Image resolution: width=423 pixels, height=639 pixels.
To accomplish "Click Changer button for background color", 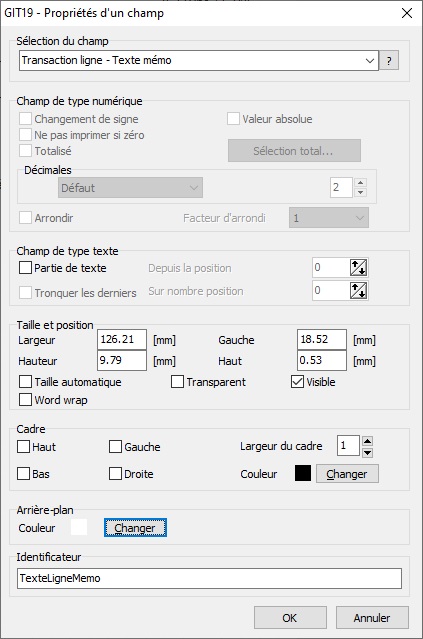I will (135, 528).
